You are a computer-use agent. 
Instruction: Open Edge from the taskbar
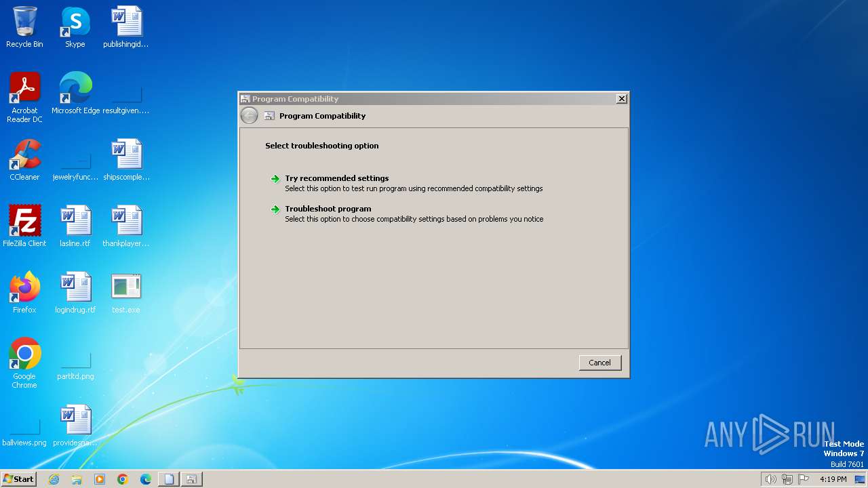pos(146,479)
